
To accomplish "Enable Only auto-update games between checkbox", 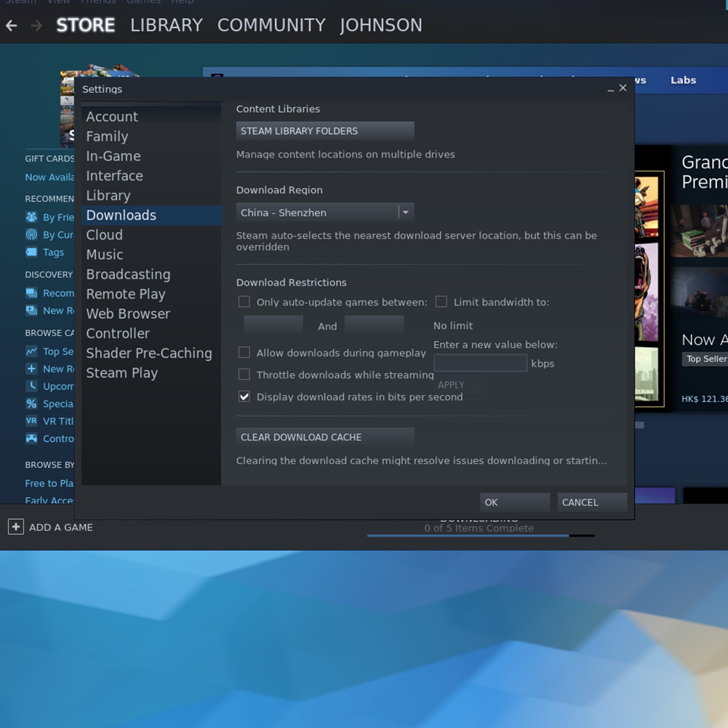I will (244, 301).
